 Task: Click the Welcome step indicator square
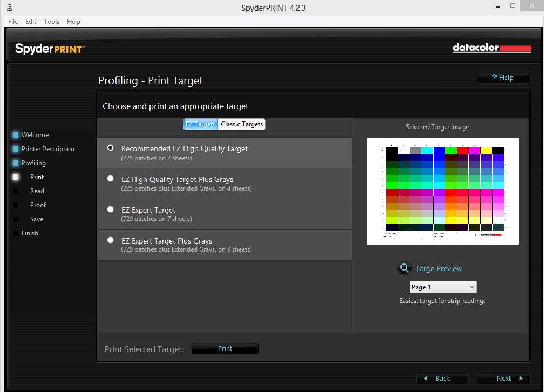tap(16, 135)
